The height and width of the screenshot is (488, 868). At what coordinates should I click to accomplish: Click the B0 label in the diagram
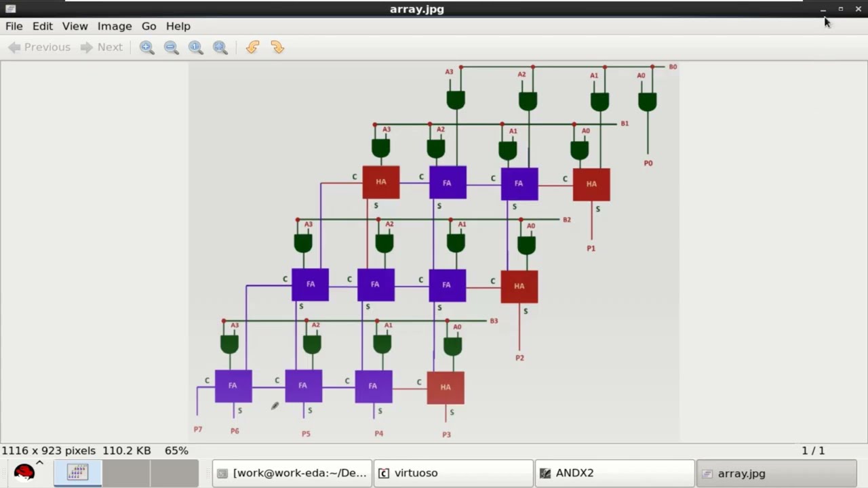click(673, 66)
